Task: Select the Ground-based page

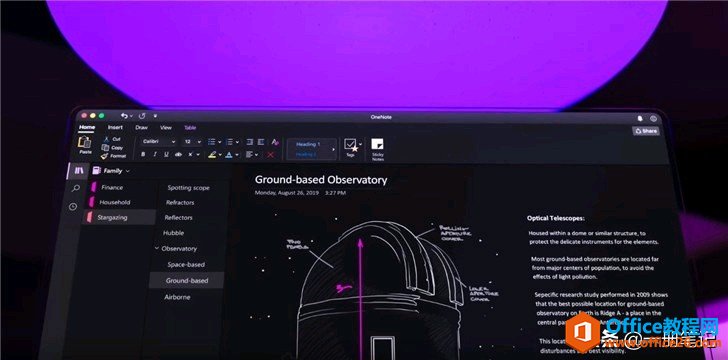Action: 187,281
